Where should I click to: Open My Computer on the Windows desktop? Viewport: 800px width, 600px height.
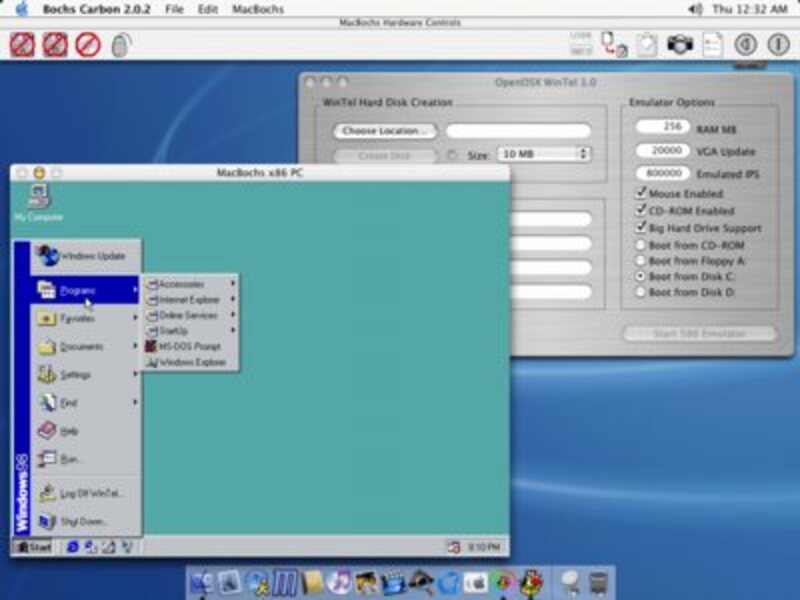(38, 203)
